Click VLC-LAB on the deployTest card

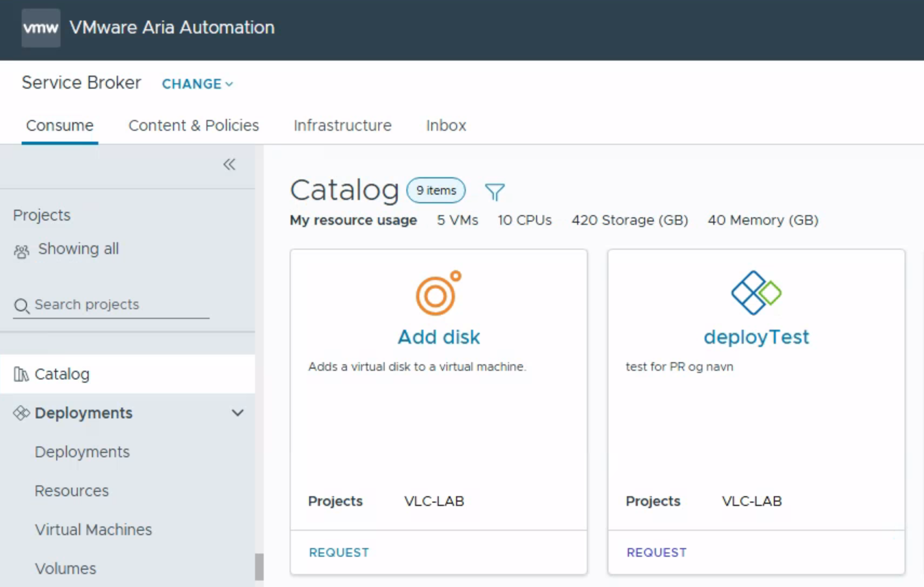point(752,501)
